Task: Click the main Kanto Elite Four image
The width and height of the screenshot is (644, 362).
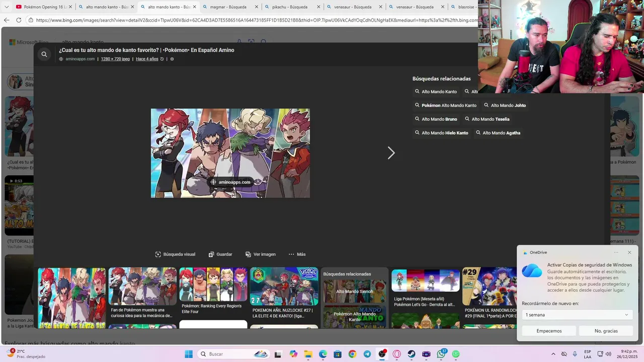Action: point(230,153)
